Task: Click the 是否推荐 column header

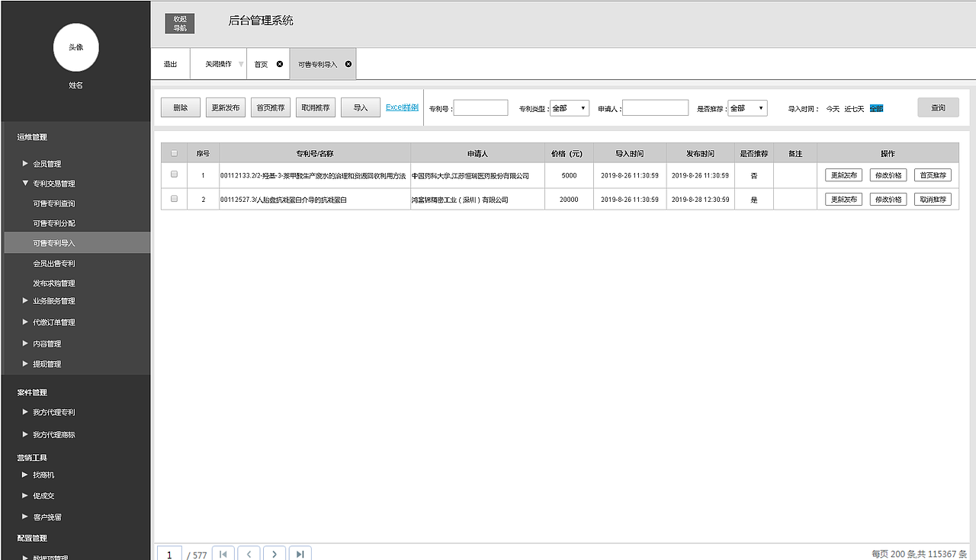Action: [x=754, y=153]
